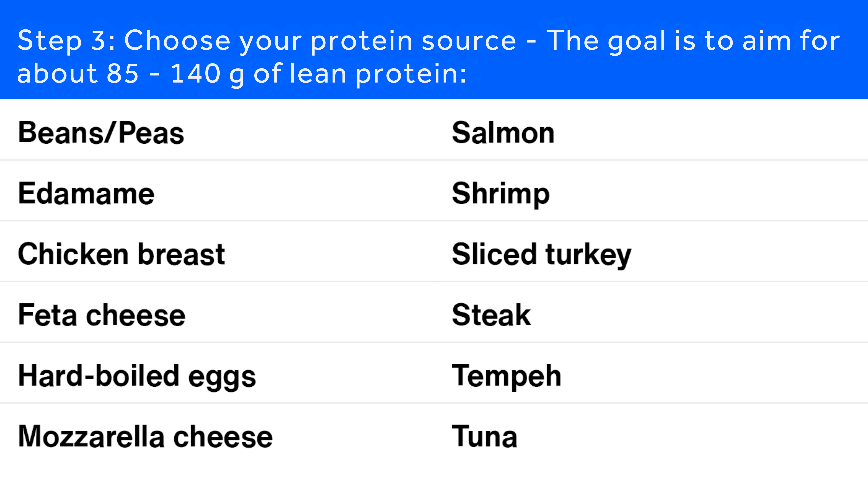
Task: Choose Salmon from the right column
Action: 503,133
